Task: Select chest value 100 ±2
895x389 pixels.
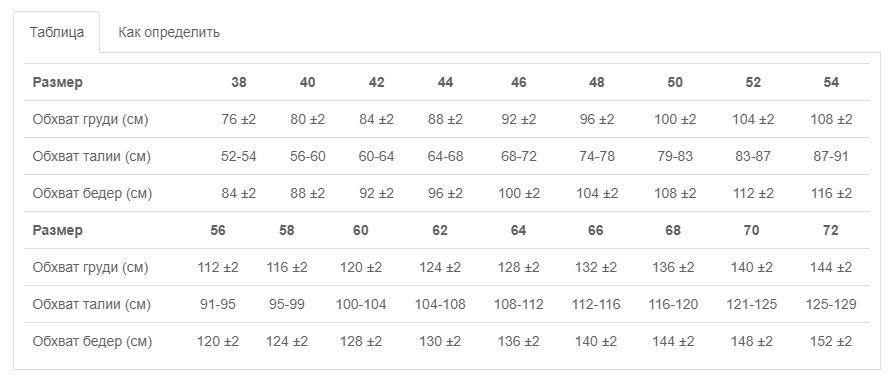Action: click(675, 120)
